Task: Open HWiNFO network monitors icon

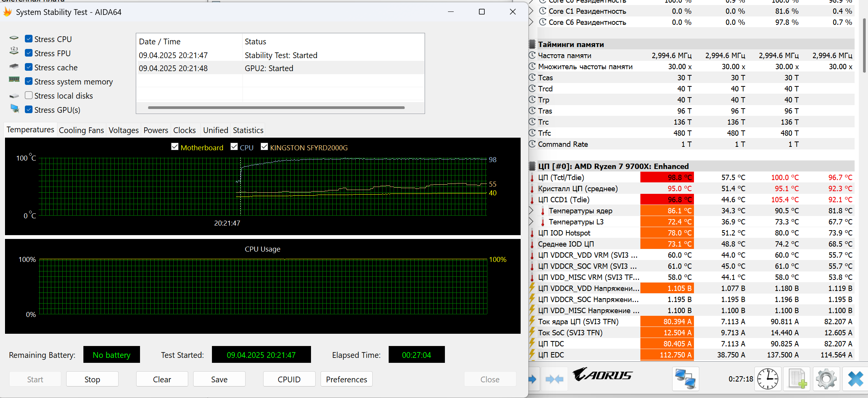Action: click(686, 379)
